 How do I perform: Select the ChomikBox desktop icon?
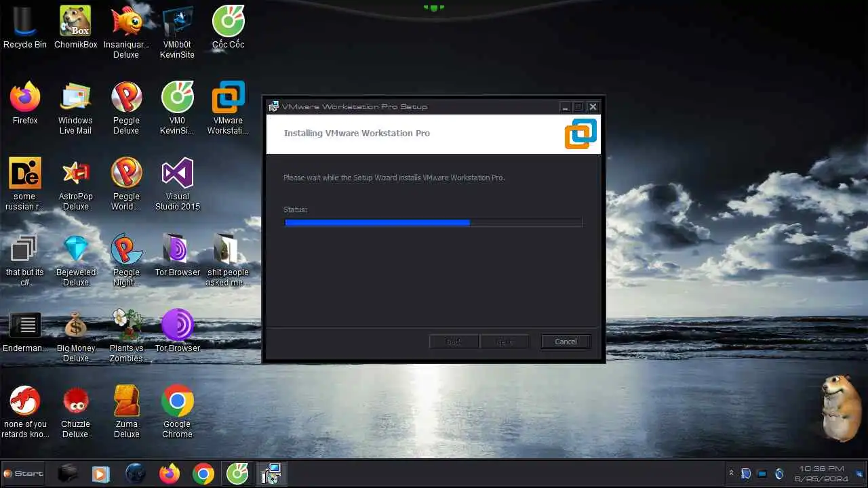(x=76, y=28)
